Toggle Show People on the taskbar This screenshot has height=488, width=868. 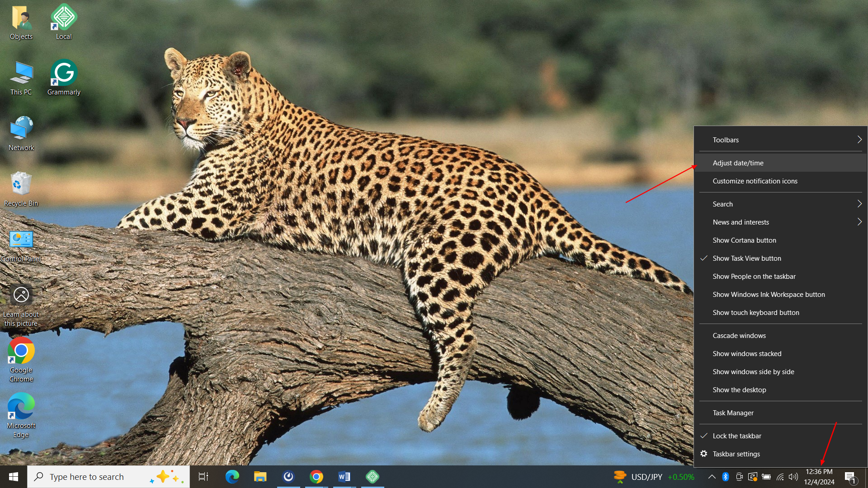coord(781,276)
